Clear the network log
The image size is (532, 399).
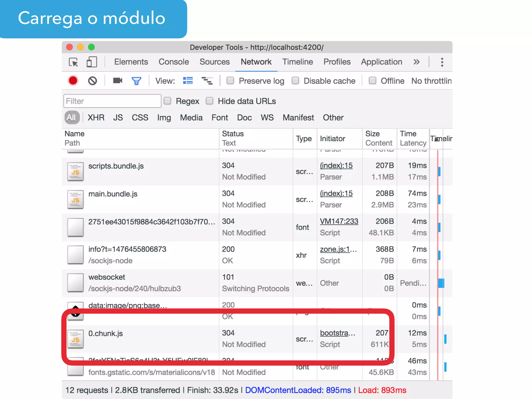coord(92,81)
